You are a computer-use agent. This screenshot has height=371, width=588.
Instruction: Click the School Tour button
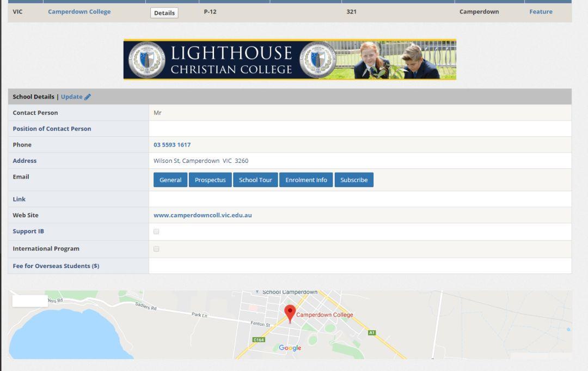(x=255, y=180)
